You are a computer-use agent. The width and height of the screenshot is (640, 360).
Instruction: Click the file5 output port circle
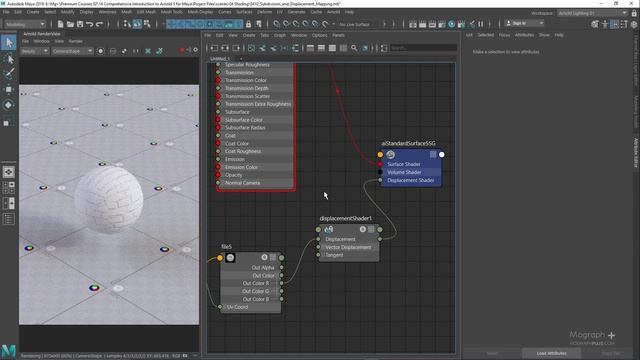(x=281, y=258)
